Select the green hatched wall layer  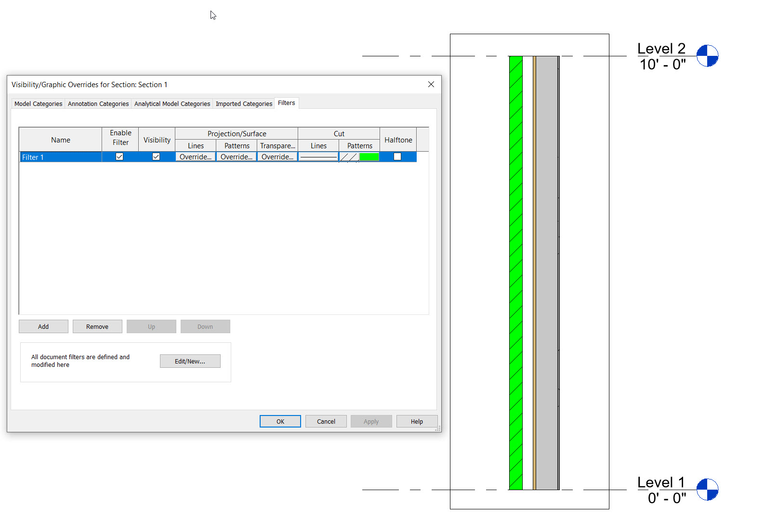click(516, 272)
